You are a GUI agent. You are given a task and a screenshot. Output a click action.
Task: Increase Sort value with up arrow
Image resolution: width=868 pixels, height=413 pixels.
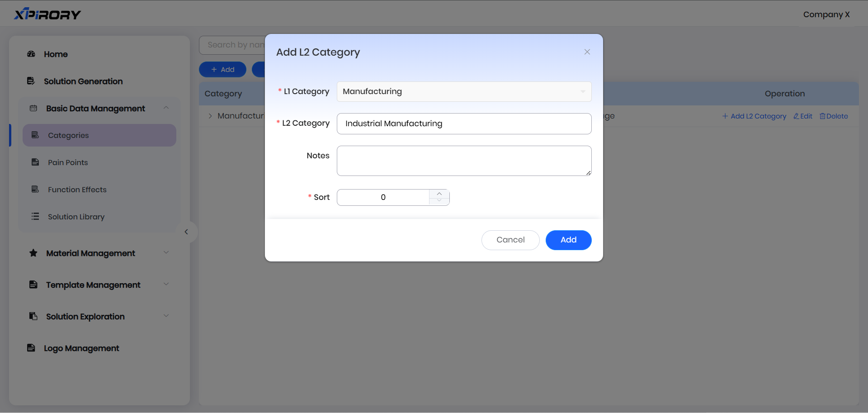pyautogui.click(x=439, y=194)
